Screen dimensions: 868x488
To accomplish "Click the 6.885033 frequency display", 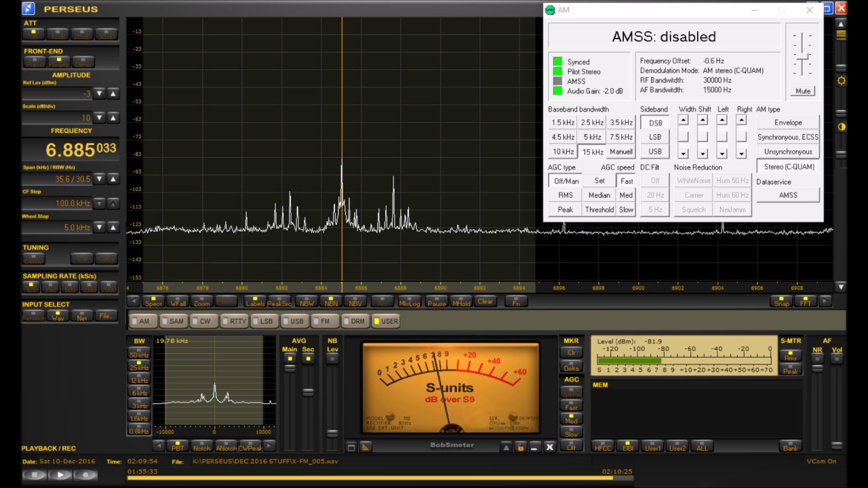I will click(x=71, y=149).
